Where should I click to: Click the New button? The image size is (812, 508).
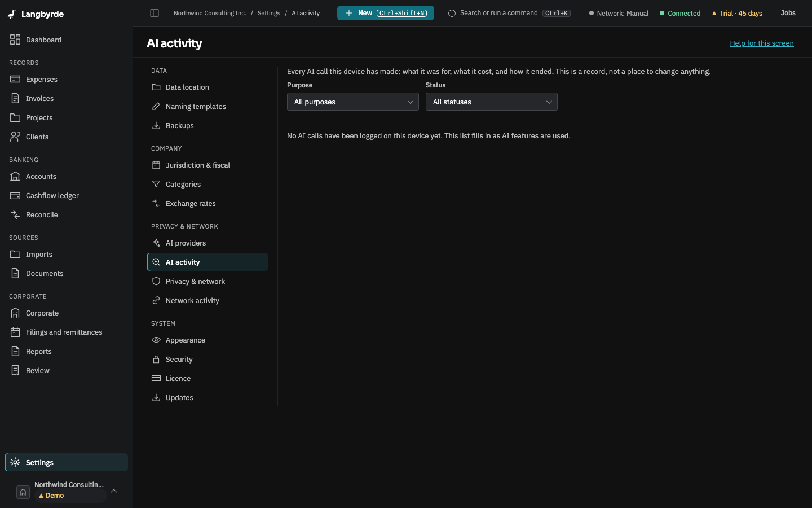pyautogui.click(x=386, y=13)
